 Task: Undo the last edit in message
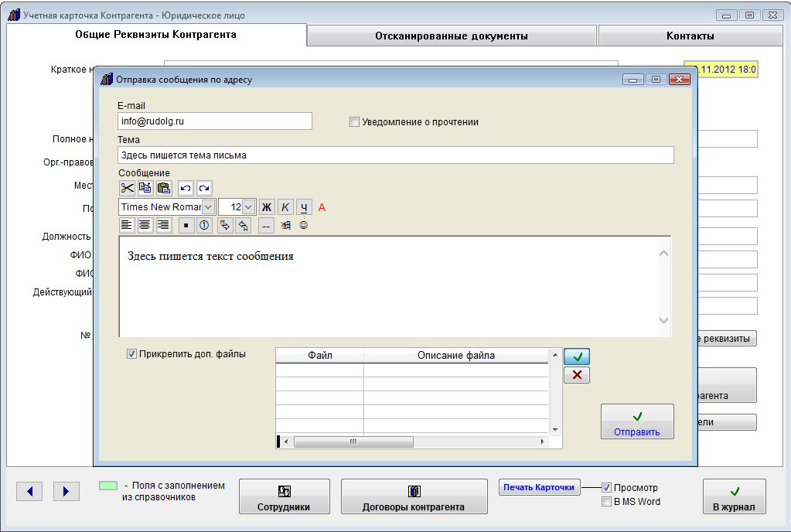coord(186,188)
